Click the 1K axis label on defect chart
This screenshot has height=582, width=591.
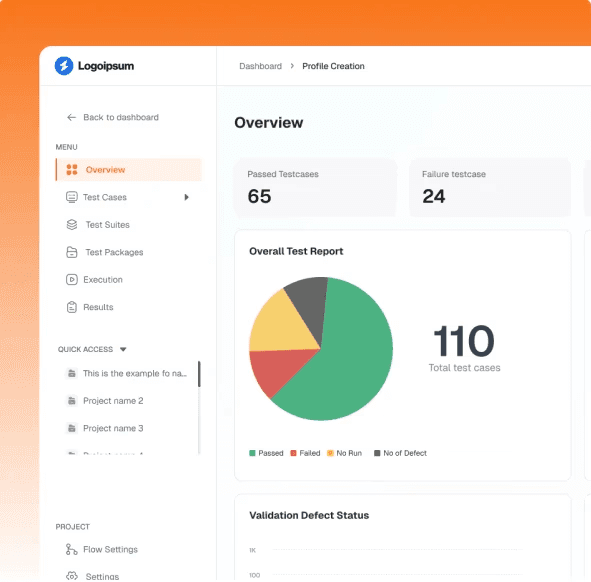[x=253, y=550]
